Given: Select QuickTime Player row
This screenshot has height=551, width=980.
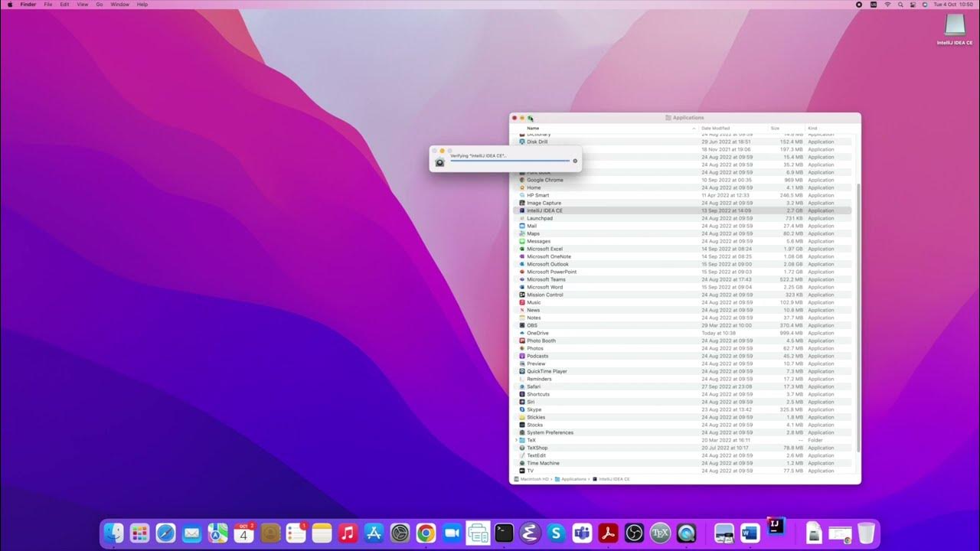Looking at the screenshot, I should (682, 371).
